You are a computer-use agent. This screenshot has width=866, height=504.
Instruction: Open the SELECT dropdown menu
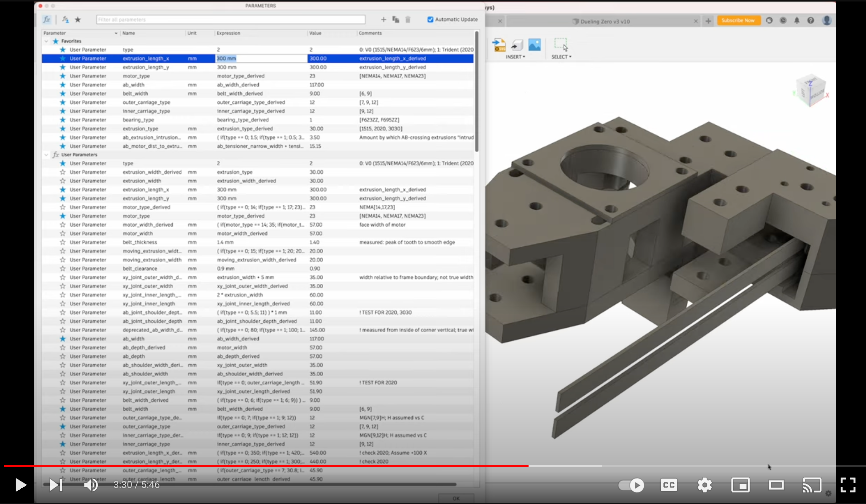(561, 57)
